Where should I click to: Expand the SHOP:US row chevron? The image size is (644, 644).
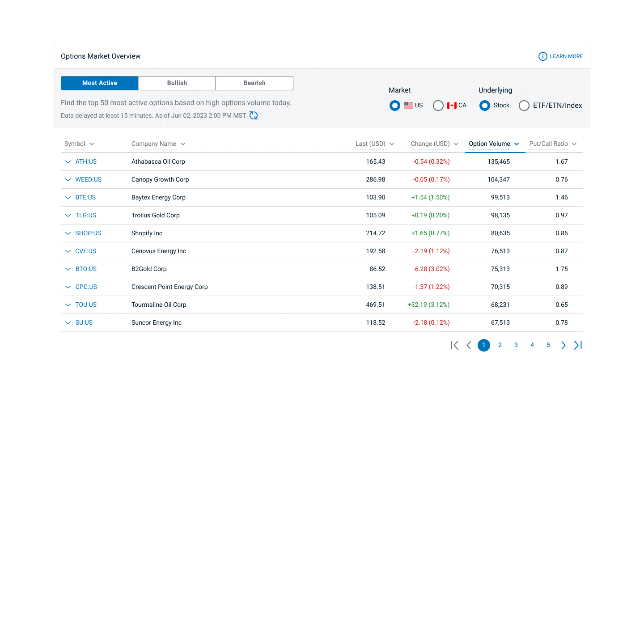[x=68, y=233]
